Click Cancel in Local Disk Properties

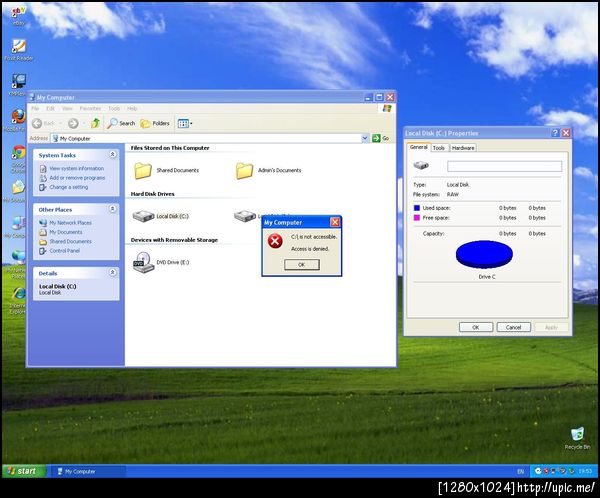pyautogui.click(x=514, y=327)
